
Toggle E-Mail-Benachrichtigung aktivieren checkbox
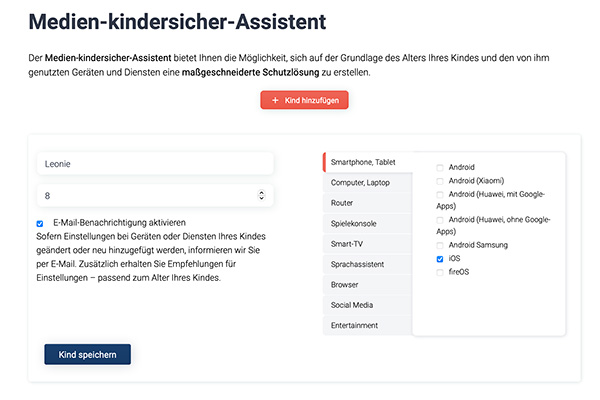[40, 223]
